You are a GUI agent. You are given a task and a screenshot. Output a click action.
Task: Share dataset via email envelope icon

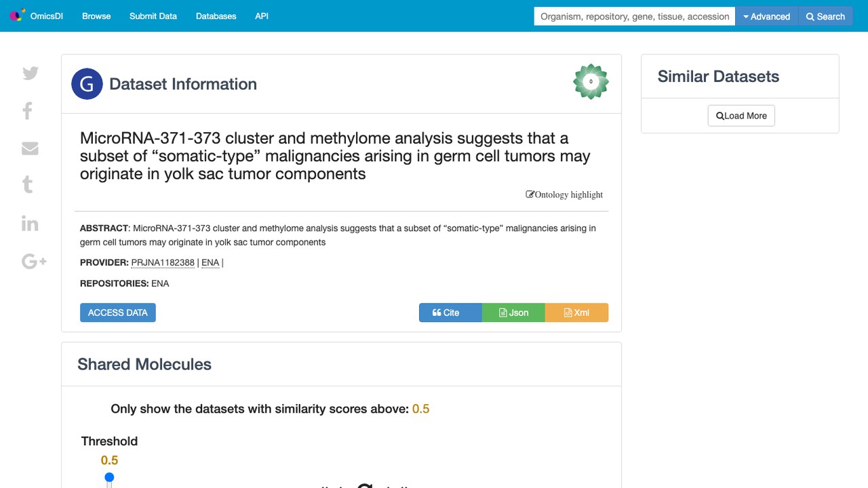[x=30, y=148]
